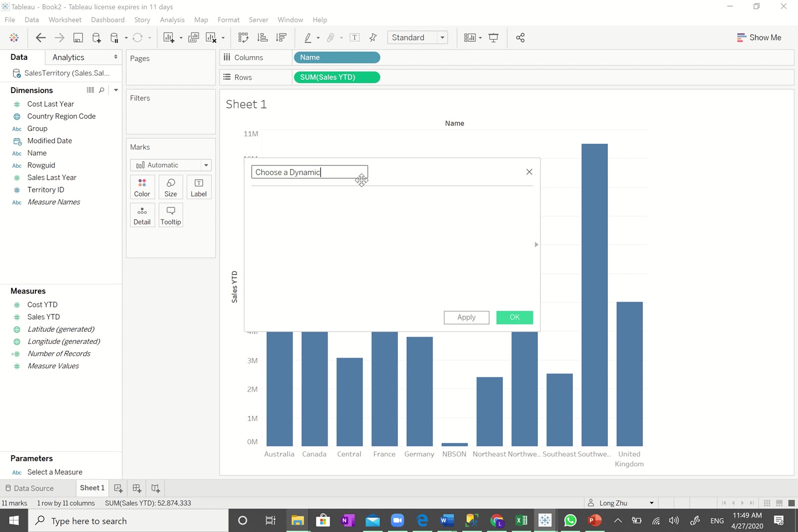
Task: Open the Automatic mark type dropdown
Action: 206,165
